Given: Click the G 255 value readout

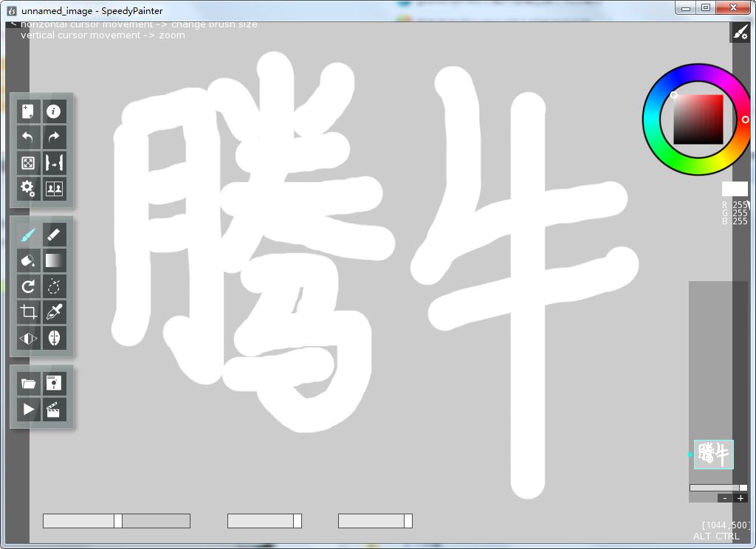Looking at the screenshot, I should [x=735, y=213].
